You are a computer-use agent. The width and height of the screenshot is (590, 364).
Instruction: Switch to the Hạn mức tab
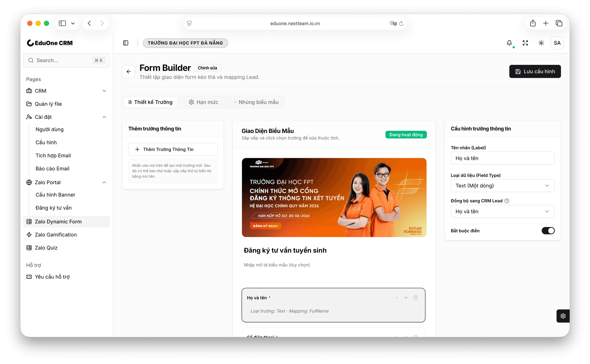tap(203, 102)
